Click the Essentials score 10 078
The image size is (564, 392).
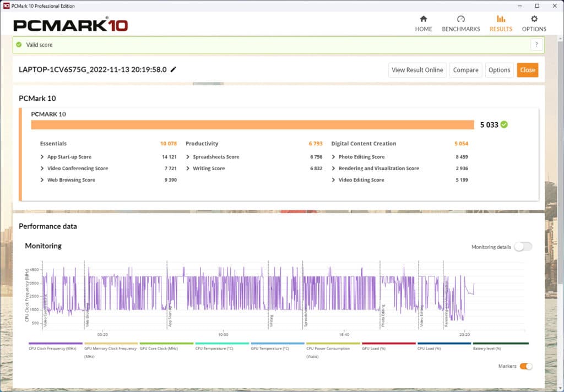tap(169, 144)
